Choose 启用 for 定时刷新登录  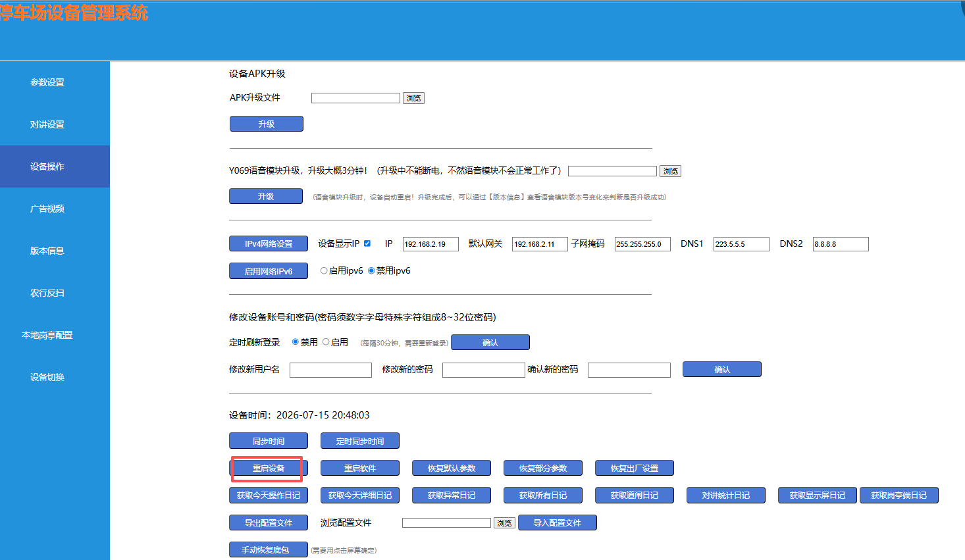[x=326, y=342]
